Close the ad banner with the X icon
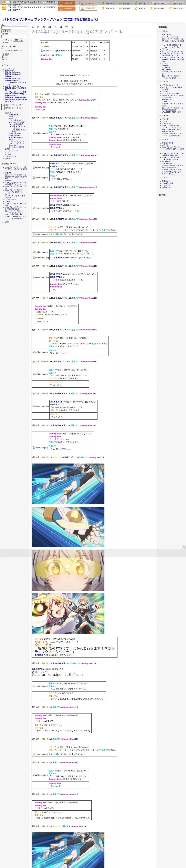Viewport: 186px width, 868px height. [x=184, y=548]
